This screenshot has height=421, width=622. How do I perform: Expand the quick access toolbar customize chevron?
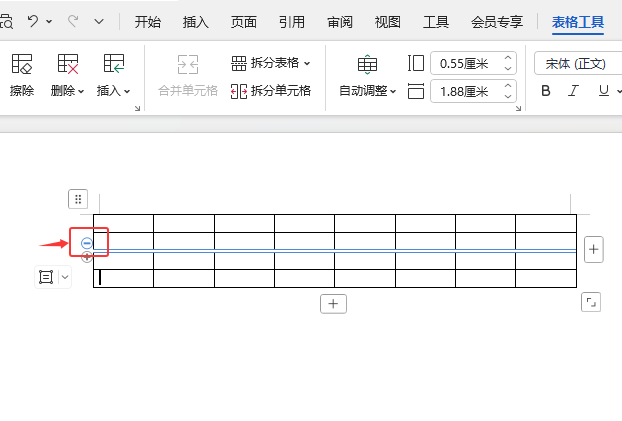[99, 21]
